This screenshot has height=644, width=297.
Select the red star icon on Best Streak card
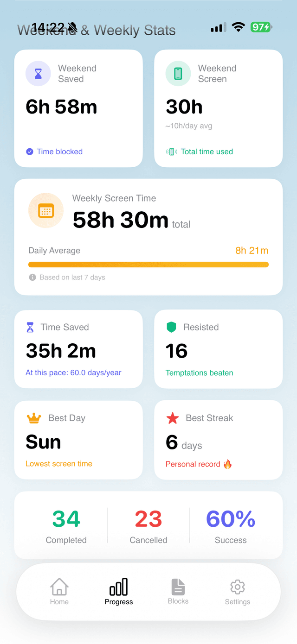172,417
